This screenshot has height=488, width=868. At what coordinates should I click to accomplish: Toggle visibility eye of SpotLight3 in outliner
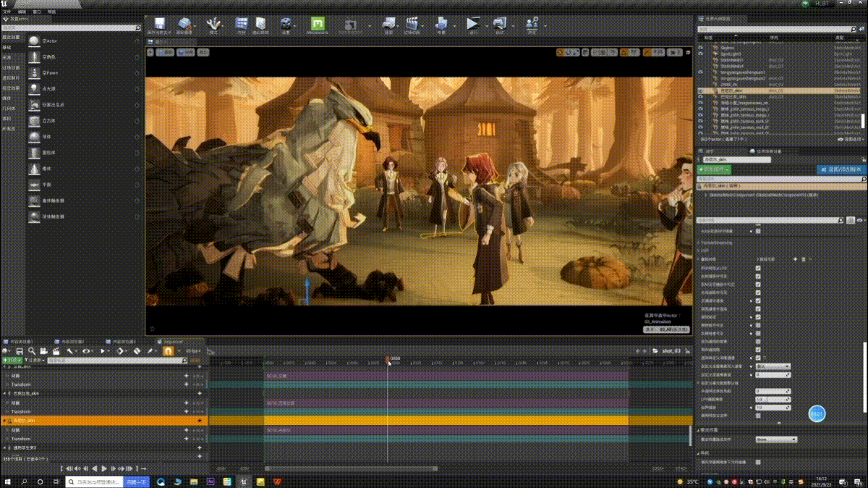pyautogui.click(x=700, y=54)
